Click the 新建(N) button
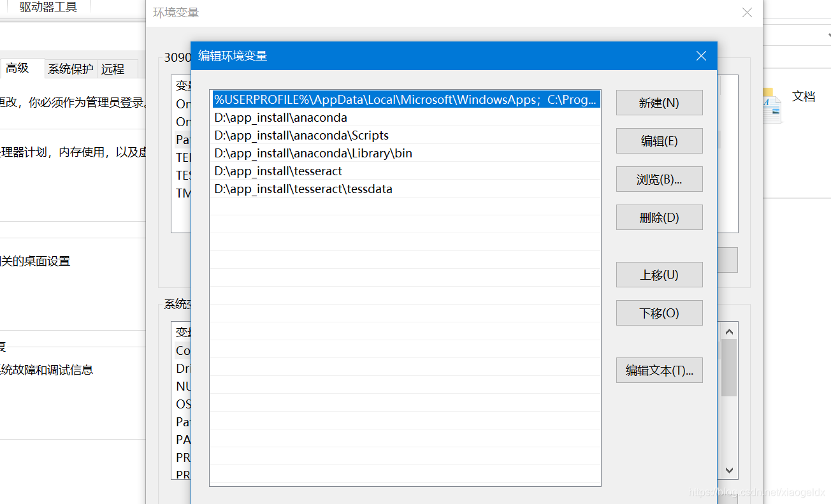The image size is (831, 504). 659,103
